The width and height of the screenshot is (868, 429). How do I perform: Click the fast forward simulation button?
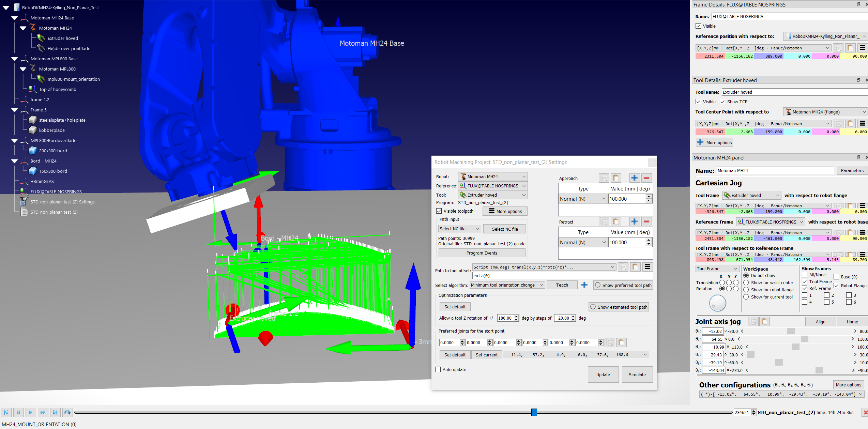[43, 412]
